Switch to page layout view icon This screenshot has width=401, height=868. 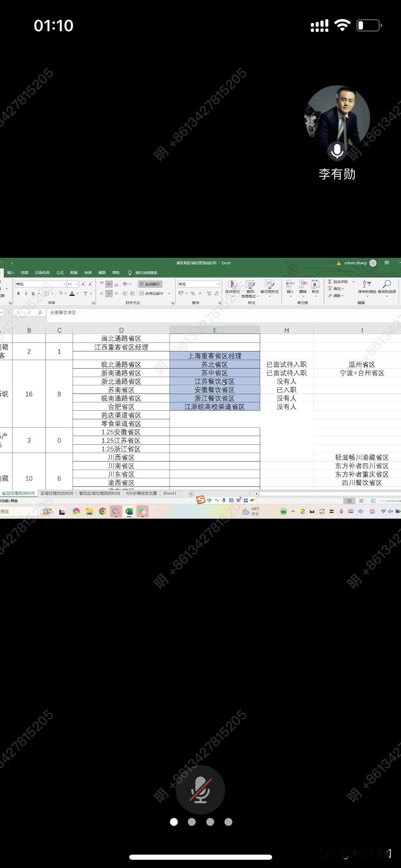point(361,501)
